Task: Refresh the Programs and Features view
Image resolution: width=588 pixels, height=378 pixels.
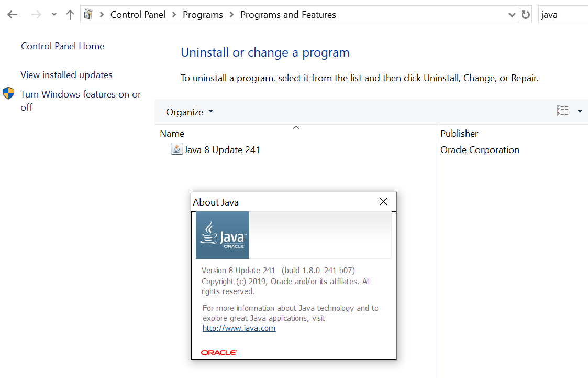Action: 525,15
